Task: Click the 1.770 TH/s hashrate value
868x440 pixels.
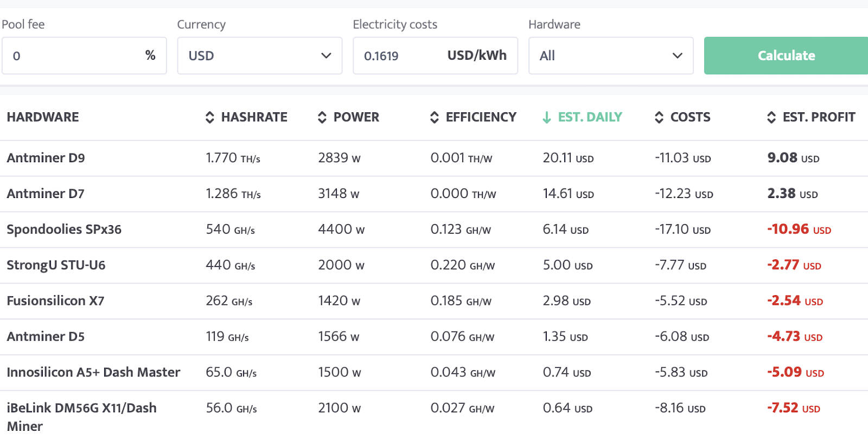Action: pyautogui.click(x=233, y=158)
